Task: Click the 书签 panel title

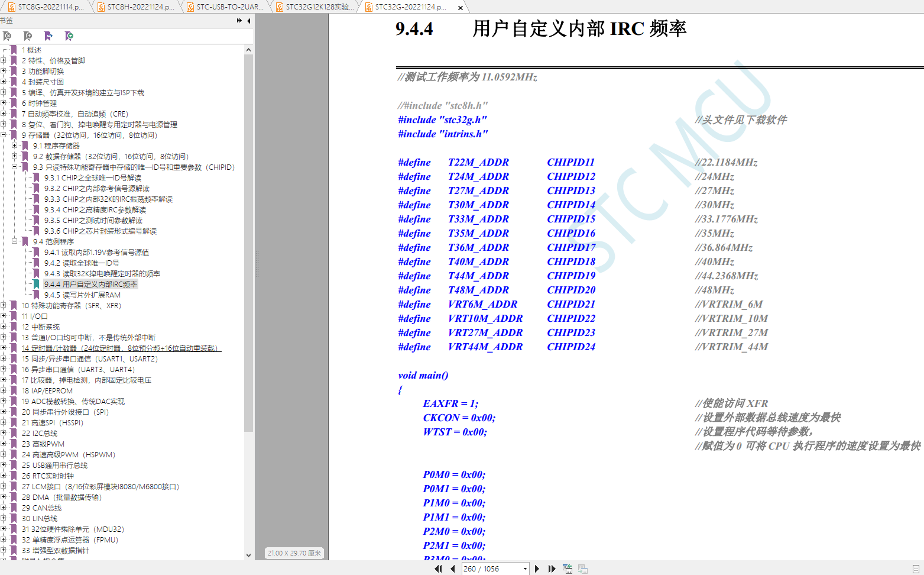Action: pyautogui.click(x=7, y=20)
